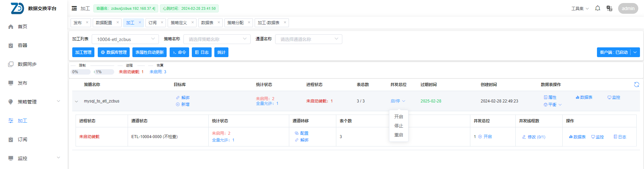Click the 数据库管理 button
644x169 pixels.
(114, 52)
